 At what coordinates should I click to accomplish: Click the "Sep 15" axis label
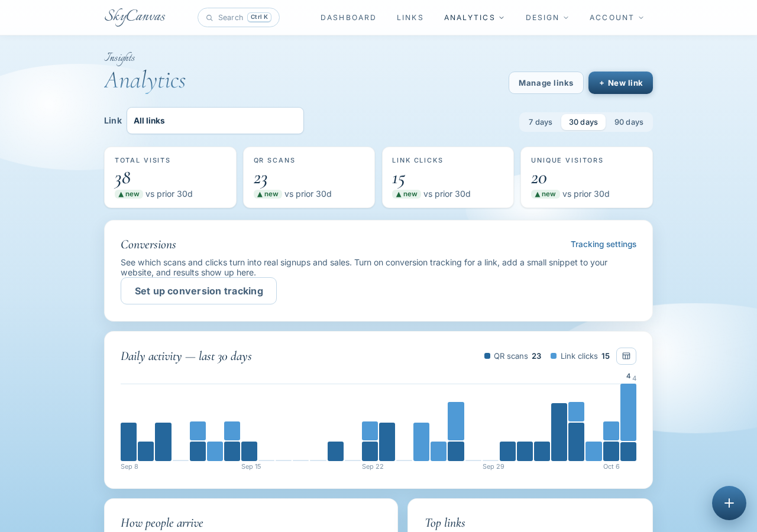251,466
